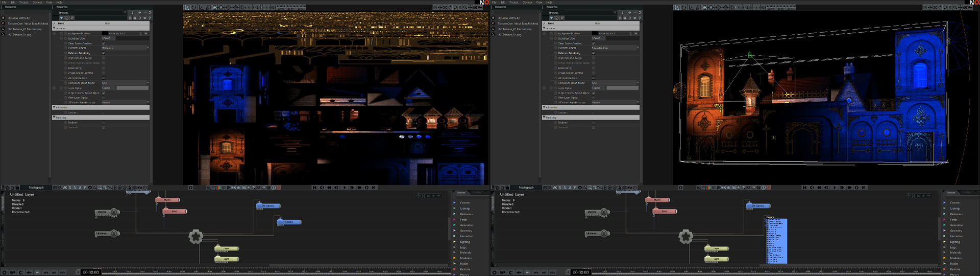The width and height of the screenshot is (980, 276).
Task: Click first select-tool icon in right viewport toolbar
Action: [677, 8]
